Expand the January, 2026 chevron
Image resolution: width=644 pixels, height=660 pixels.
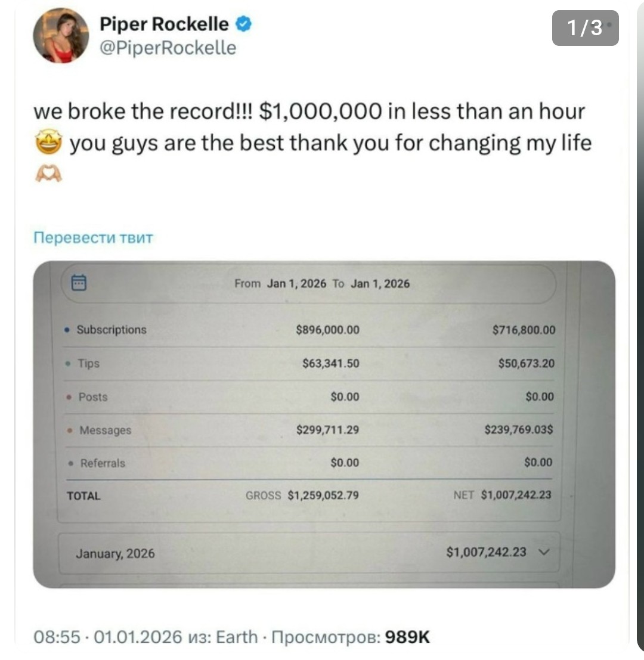pyautogui.click(x=541, y=552)
